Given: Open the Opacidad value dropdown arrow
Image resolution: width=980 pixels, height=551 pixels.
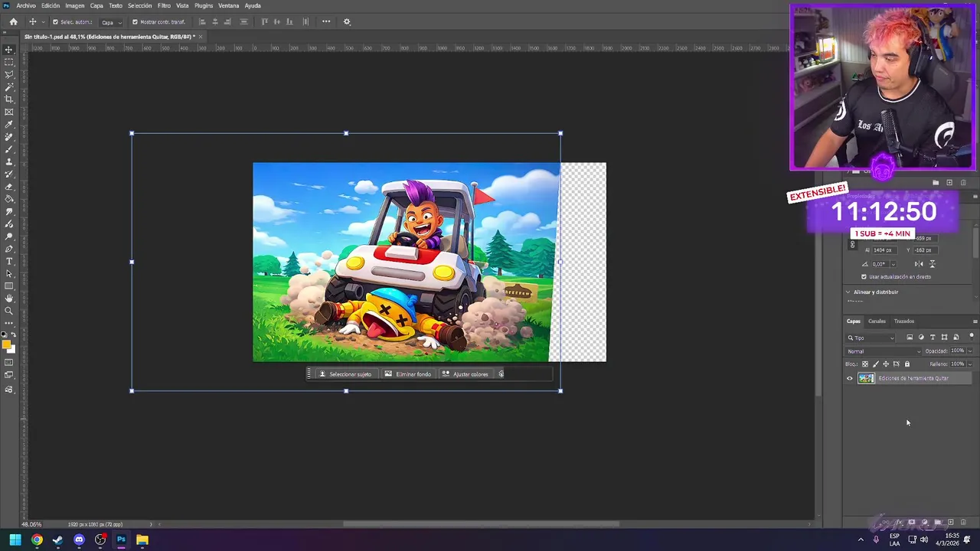Looking at the screenshot, I should (970, 351).
